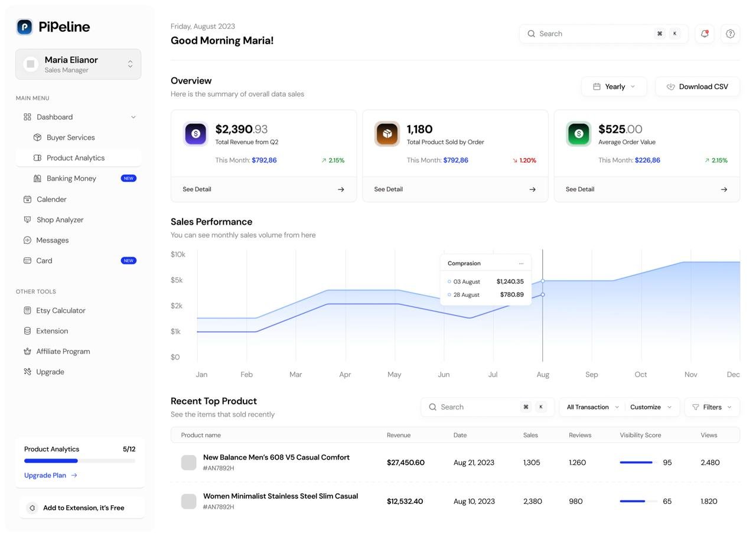Image resolution: width=756 pixels, height=537 pixels.
Task: Click the Product Analytics usage progress bar
Action: pos(79,461)
